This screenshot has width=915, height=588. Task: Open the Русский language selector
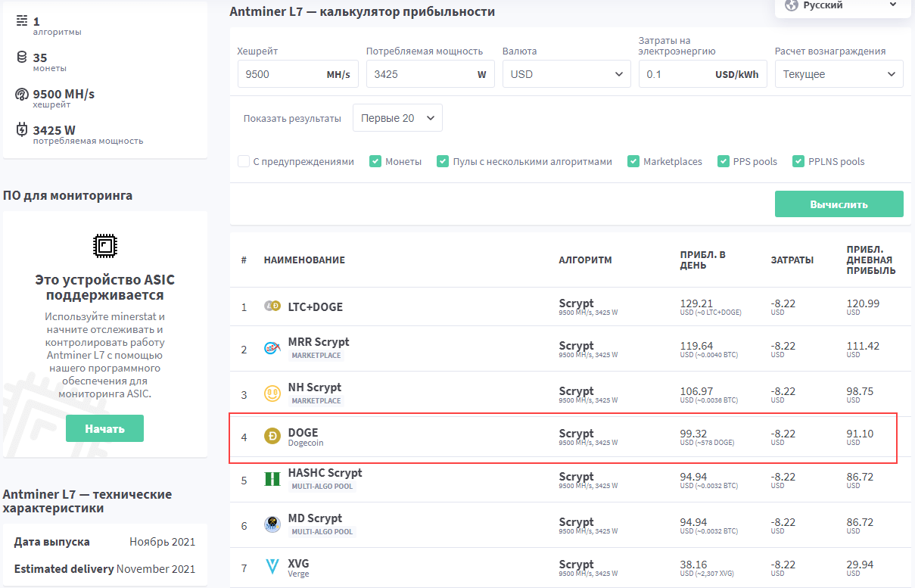842,5
